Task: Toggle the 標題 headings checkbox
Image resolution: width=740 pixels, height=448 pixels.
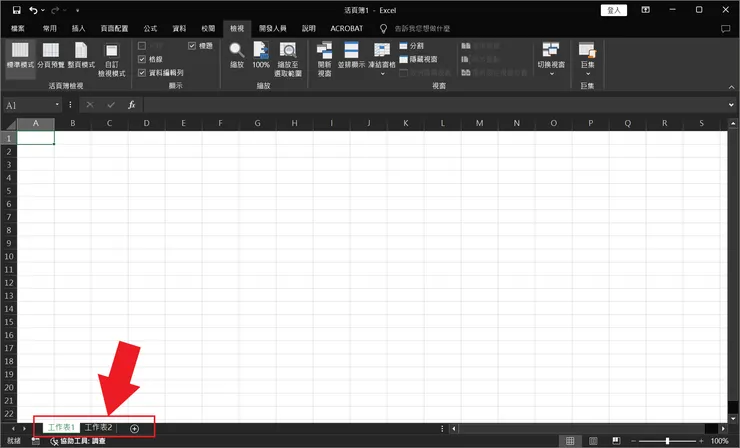Action: (192, 46)
